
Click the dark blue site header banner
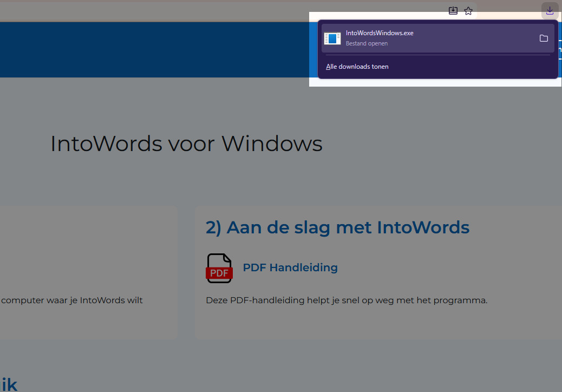coord(154,50)
